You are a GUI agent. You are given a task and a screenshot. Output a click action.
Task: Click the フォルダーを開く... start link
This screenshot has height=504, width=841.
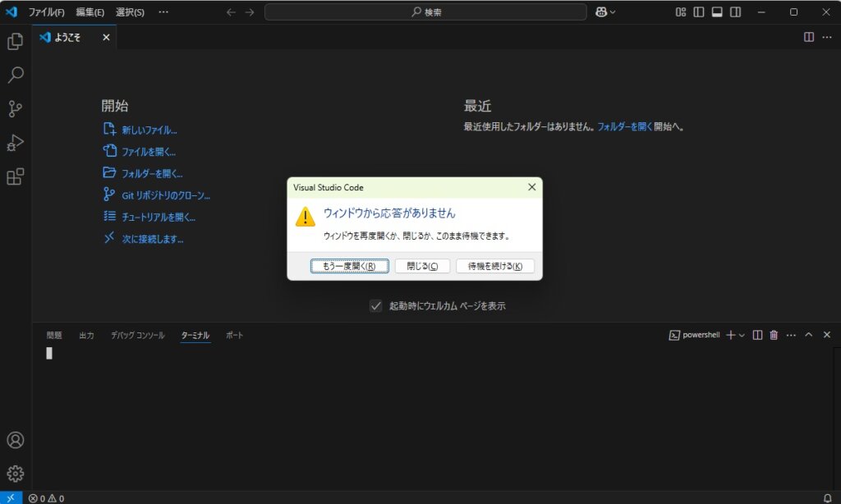(152, 173)
